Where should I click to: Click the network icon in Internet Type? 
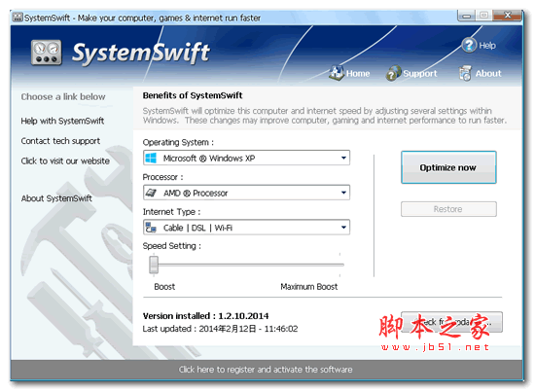151,228
